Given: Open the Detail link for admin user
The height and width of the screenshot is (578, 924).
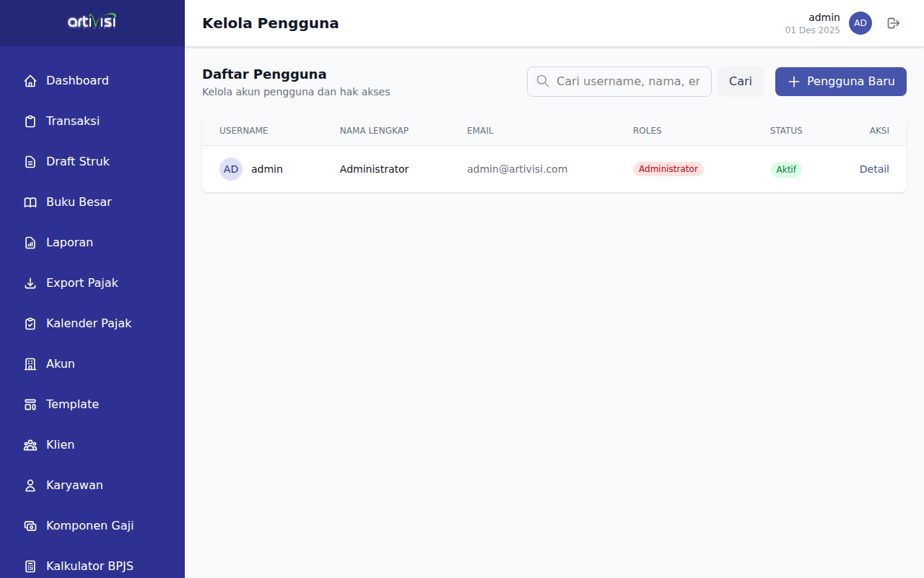Looking at the screenshot, I should click(873, 169).
